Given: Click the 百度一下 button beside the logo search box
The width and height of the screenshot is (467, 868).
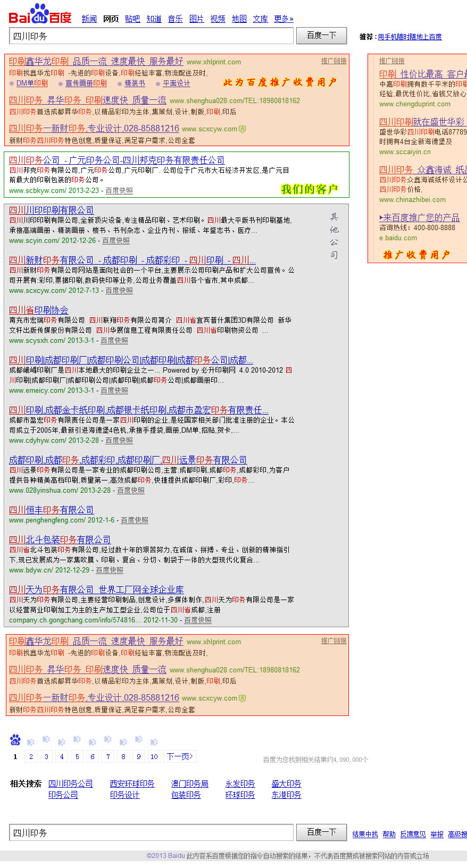Looking at the screenshot, I should click(x=322, y=36).
